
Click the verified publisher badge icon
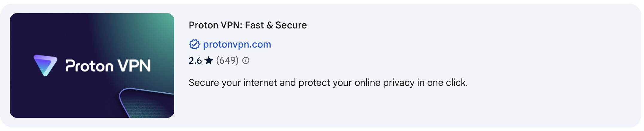(x=194, y=44)
